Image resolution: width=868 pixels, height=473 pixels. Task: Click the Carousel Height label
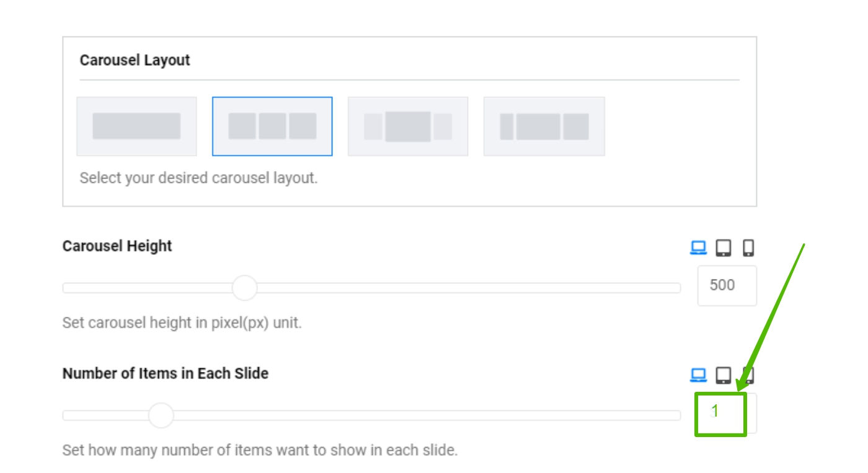pyautogui.click(x=117, y=246)
